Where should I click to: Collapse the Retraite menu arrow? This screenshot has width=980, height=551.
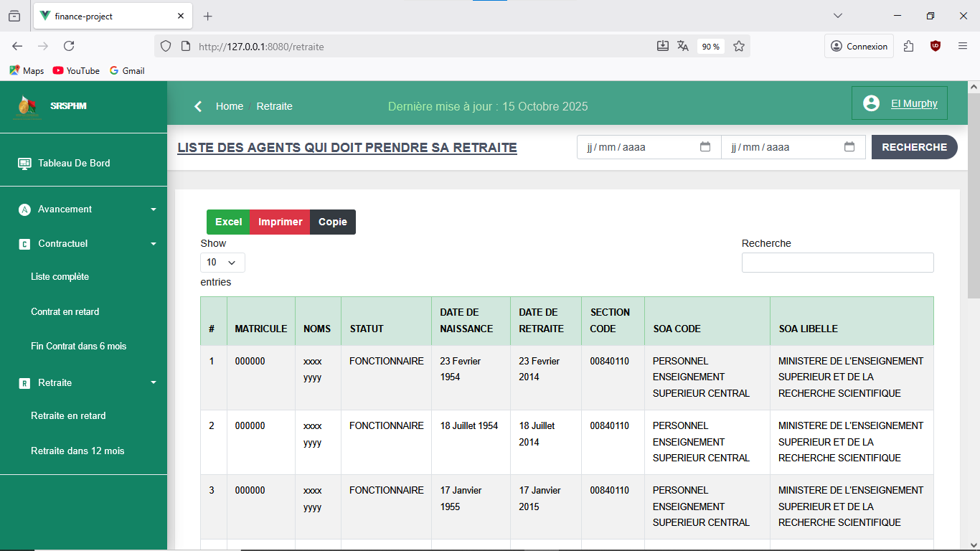tap(154, 383)
